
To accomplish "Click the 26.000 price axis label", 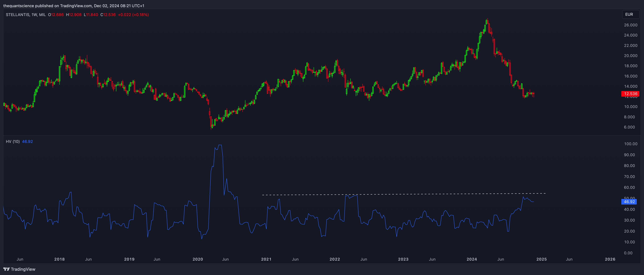I will [x=631, y=25].
